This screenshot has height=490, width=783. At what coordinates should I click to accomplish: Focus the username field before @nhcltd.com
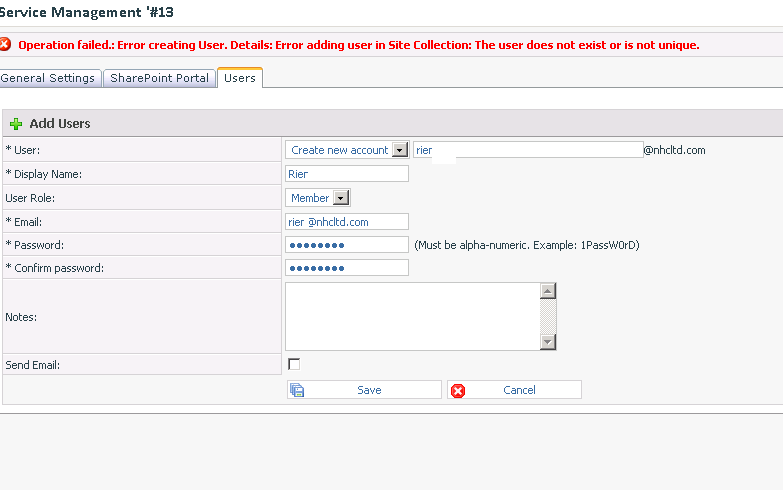[x=527, y=150]
